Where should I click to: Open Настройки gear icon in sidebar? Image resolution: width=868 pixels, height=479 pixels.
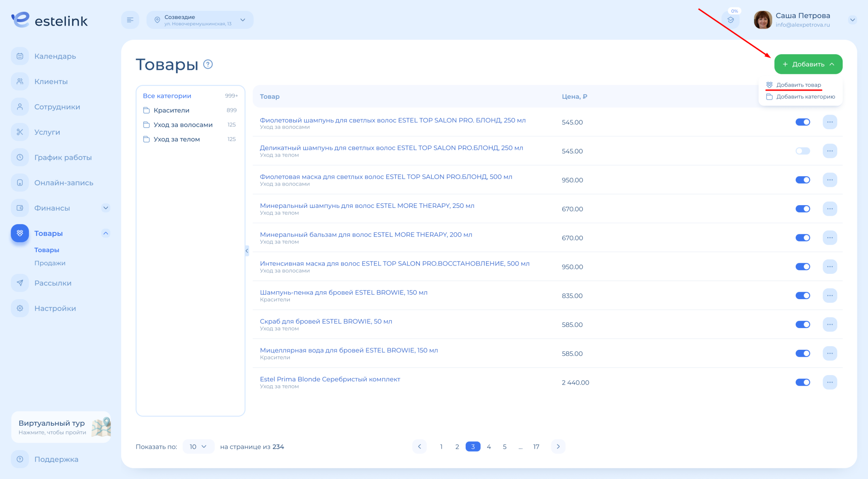tap(20, 308)
